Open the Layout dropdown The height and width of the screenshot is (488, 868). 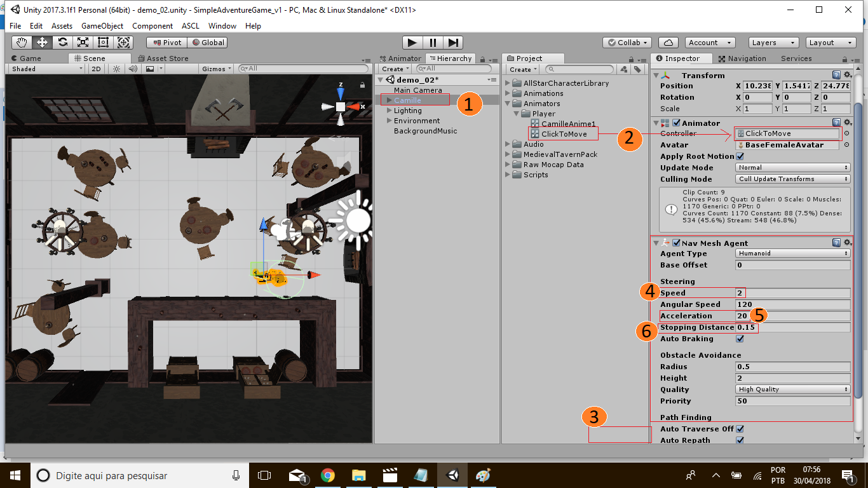tap(831, 42)
